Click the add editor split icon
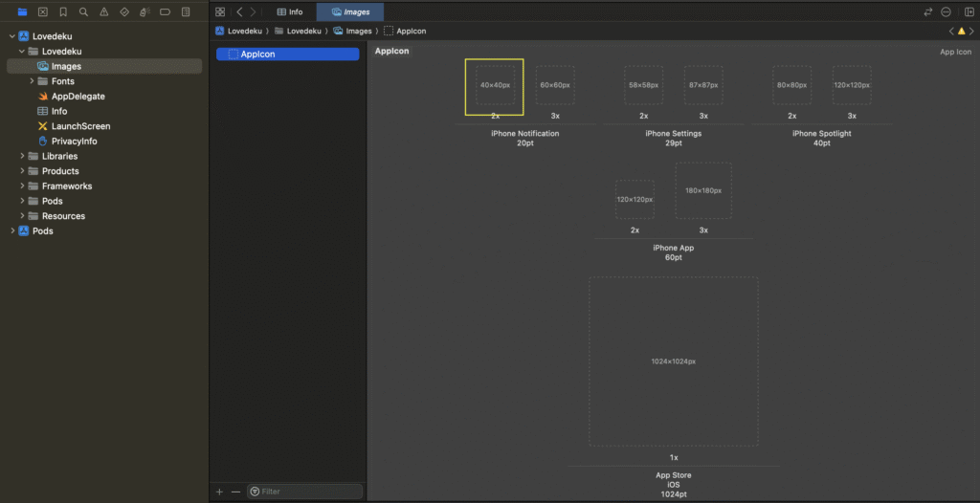This screenshot has width=980, height=503. pyautogui.click(x=969, y=12)
